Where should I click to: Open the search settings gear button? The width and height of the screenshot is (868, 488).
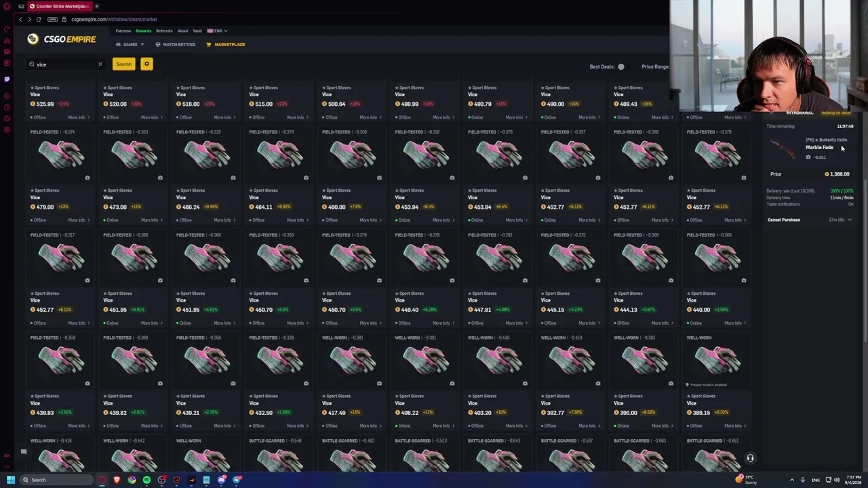point(146,64)
